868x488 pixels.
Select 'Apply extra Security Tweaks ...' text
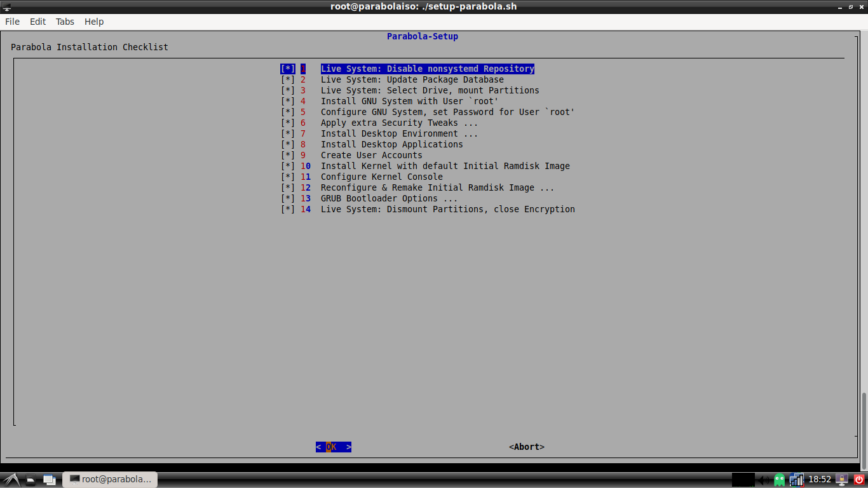(400, 123)
